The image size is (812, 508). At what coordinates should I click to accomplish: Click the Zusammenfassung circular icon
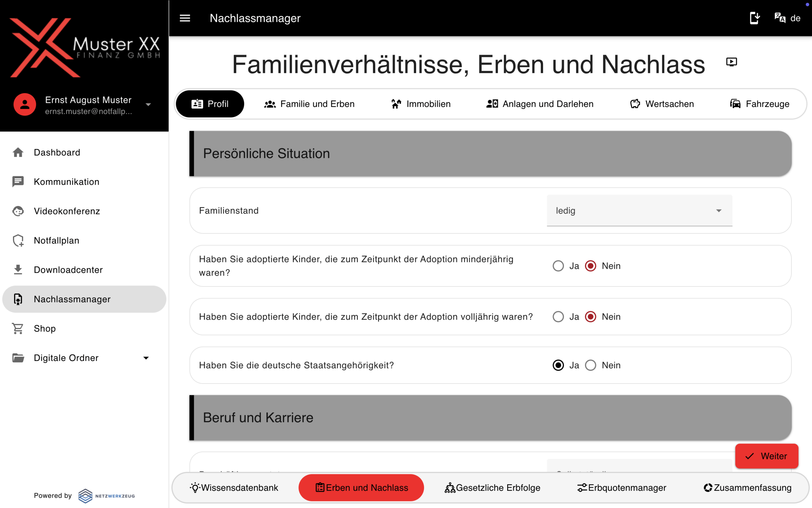tap(708, 488)
